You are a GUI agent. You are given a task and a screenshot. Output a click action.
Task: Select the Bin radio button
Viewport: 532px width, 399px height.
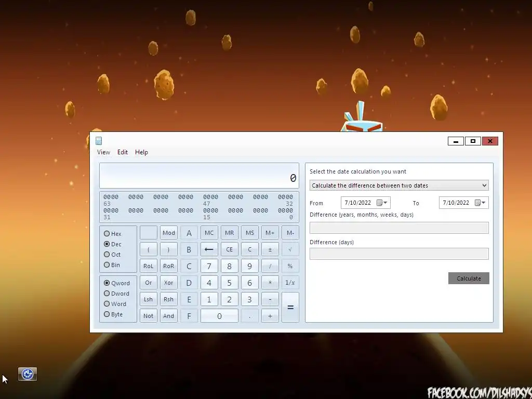pos(107,265)
